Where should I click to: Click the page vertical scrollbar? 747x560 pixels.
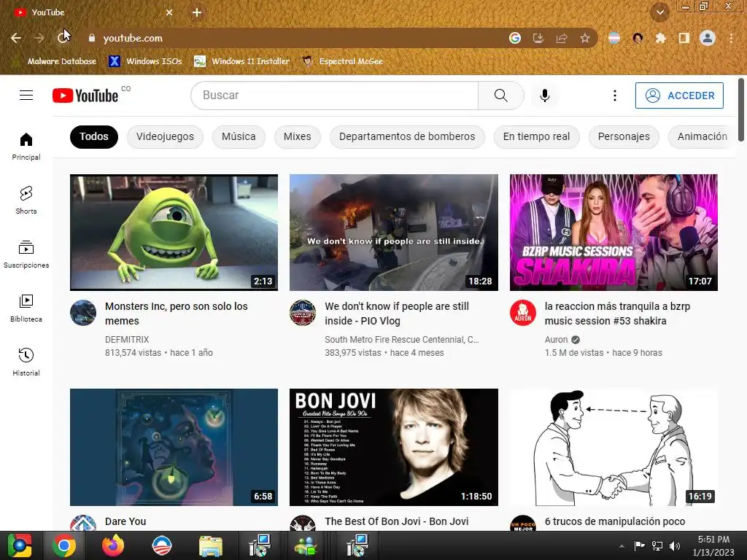coord(741,109)
